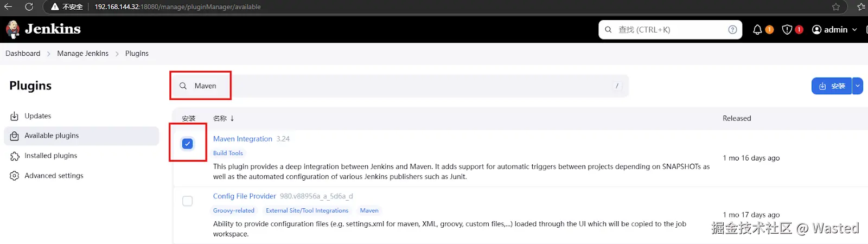Bookmark this page with the star icon
This screenshot has height=244, width=868.
pyautogui.click(x=836, y=7)
